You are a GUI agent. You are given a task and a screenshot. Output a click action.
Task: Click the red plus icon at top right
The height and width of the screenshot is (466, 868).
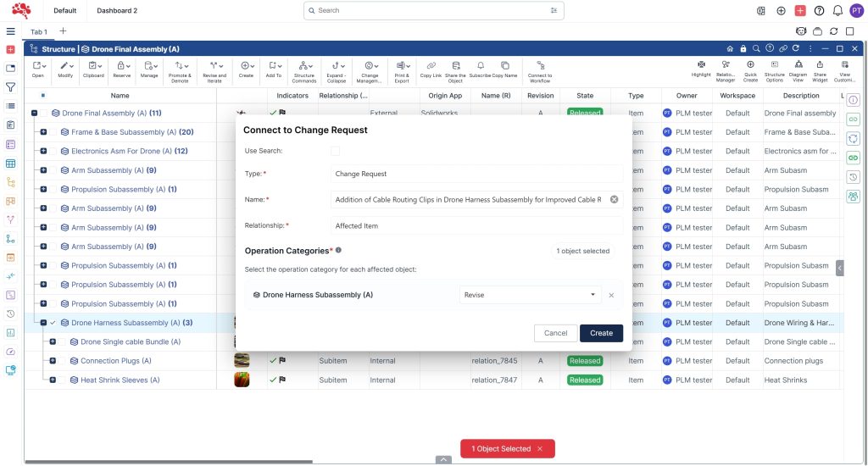(800, 10)
